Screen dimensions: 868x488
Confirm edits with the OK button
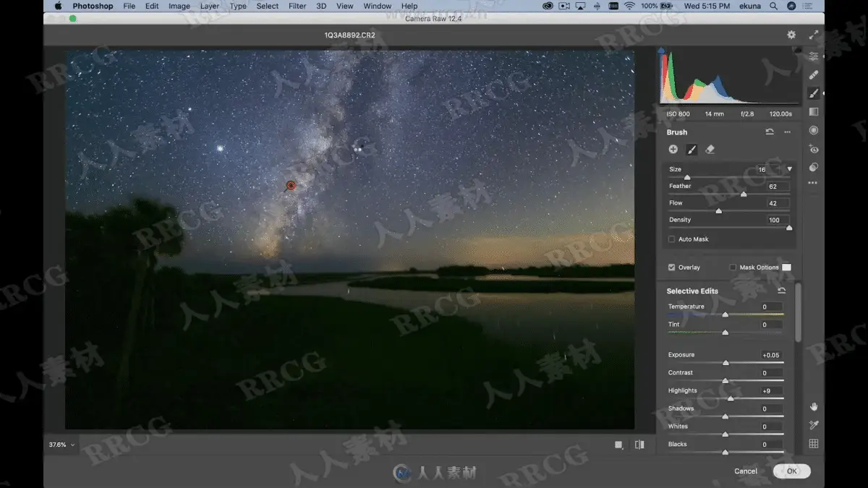coord(791,471)
